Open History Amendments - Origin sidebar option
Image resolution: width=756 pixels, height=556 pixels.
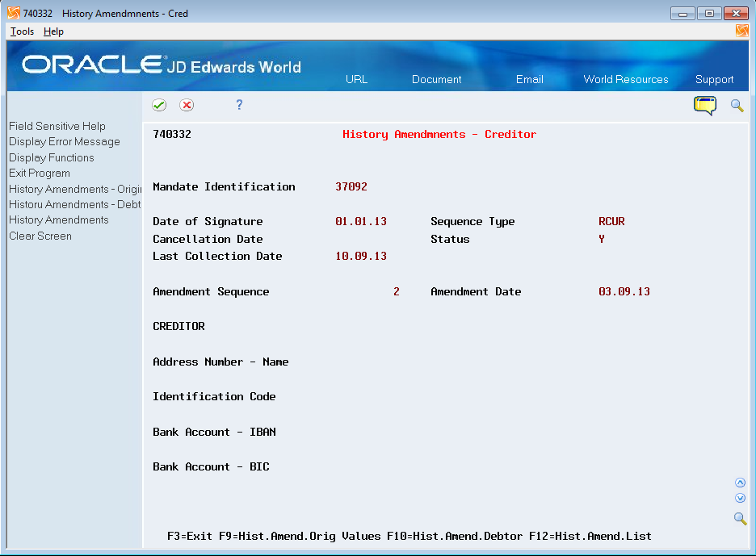[75, 189]
